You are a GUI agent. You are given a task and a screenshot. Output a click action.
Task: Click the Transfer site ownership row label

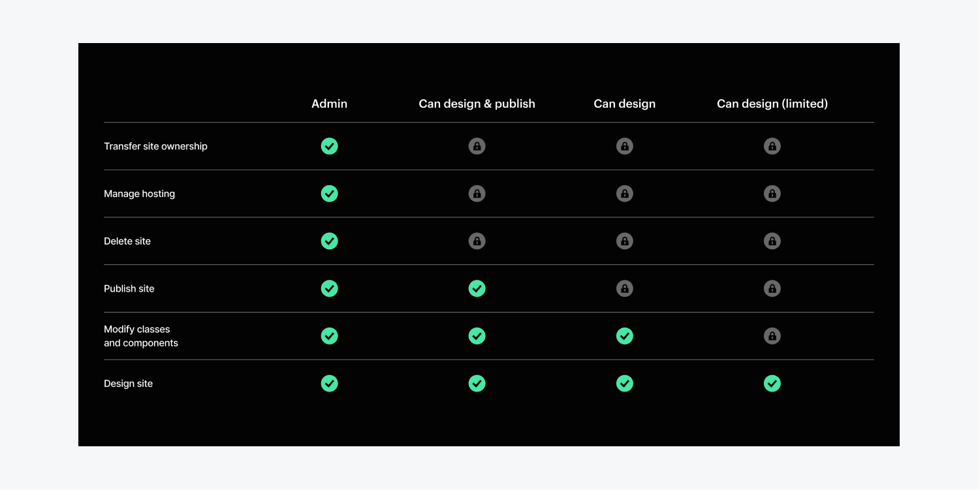[x=155, y=146]
